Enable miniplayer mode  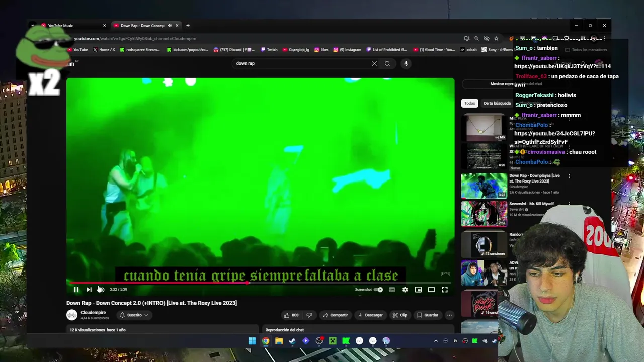click(x=418, y=290)
